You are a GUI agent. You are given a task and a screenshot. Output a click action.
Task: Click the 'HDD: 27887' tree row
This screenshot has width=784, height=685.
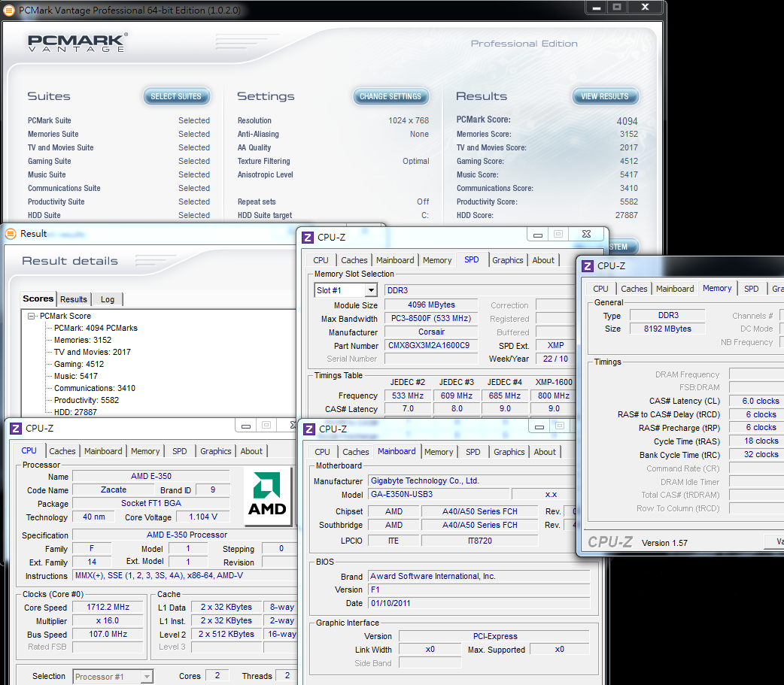coord(75,412)
